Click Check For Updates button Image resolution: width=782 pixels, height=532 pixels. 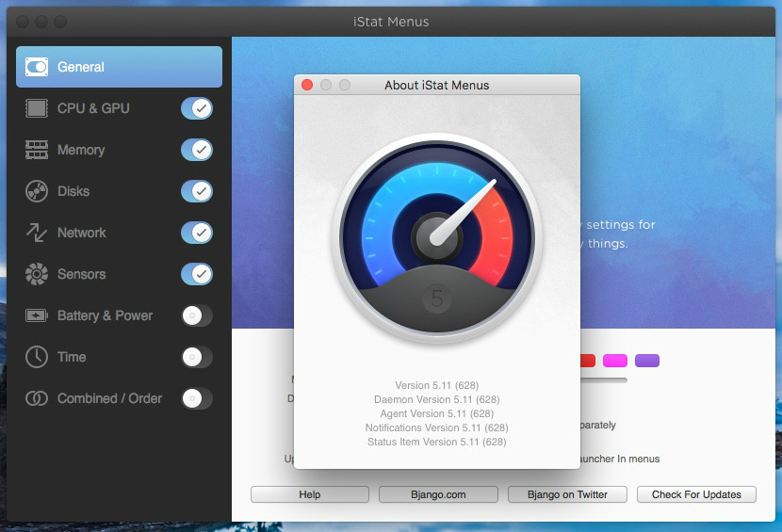click(x=696, y=494)
